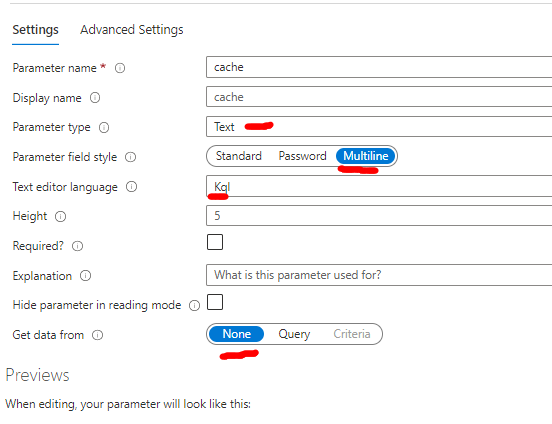552x424 pixels.
Task: Click info icon beside Required?
Action: [x=77, y=246]
